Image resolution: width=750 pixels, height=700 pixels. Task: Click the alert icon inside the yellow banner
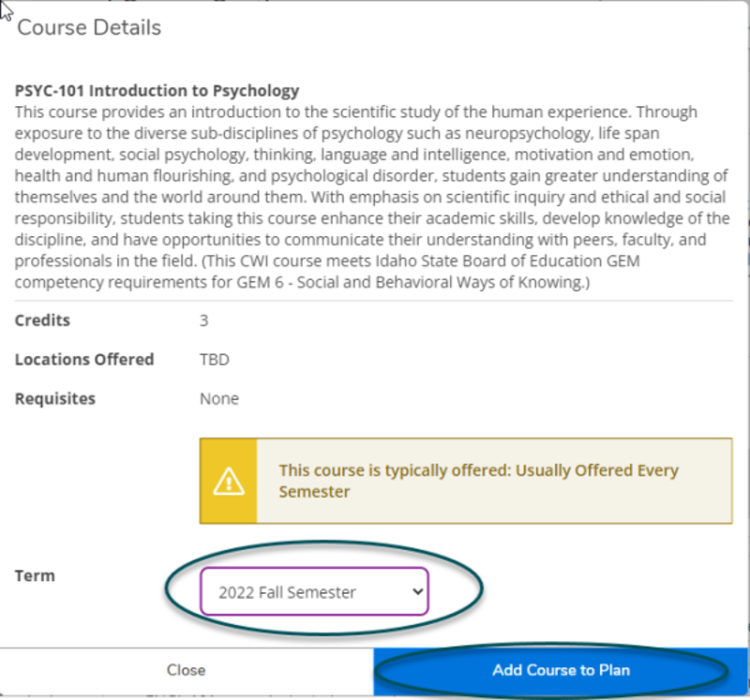pos(229,480)
